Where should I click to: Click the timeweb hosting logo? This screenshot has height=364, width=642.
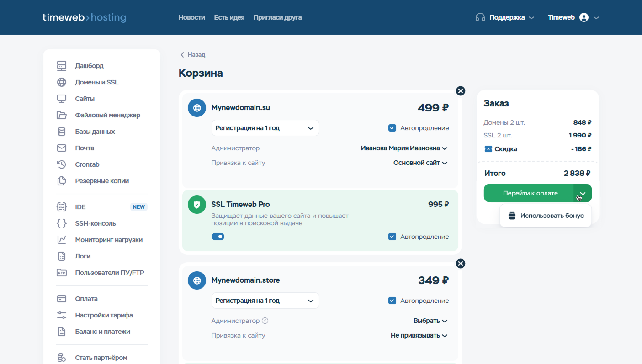85,17
